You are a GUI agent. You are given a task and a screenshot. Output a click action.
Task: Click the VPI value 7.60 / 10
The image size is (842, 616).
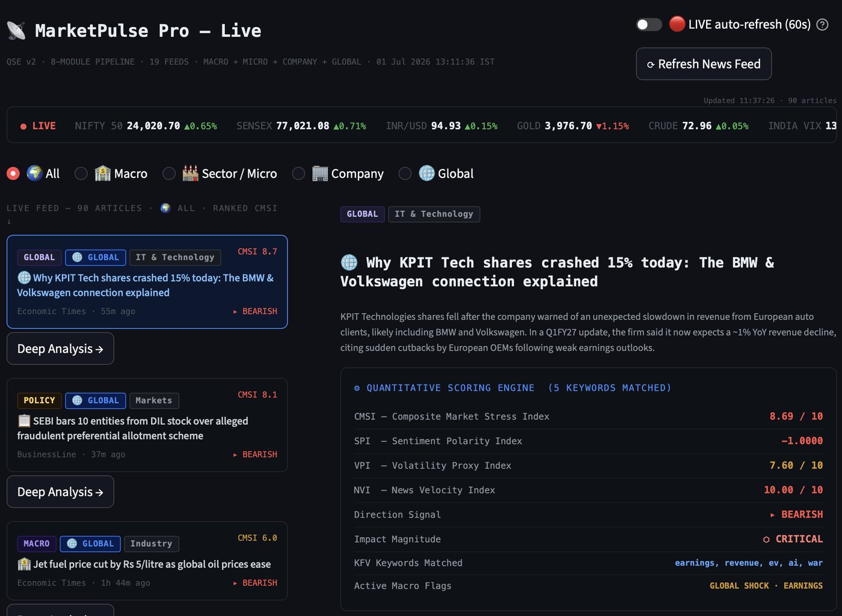click(x=796, y=465)
